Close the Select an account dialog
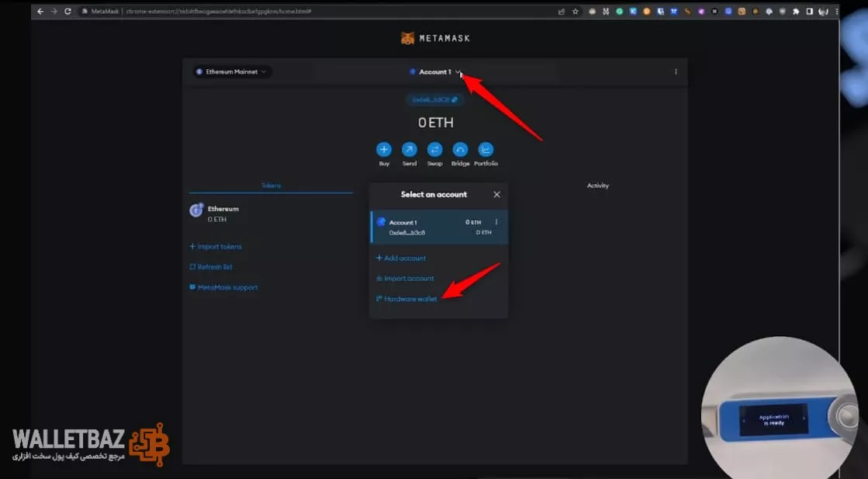 pyautogui.click(x=497, y=195)
